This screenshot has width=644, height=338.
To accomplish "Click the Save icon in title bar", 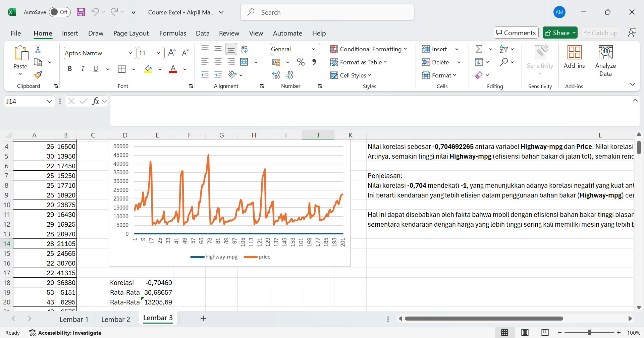I will point(81,12).
